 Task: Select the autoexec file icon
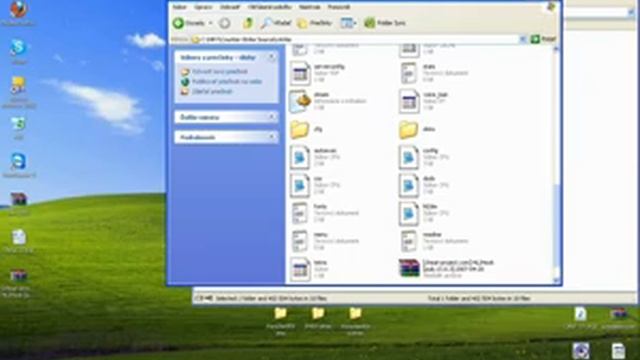(300, 157)
